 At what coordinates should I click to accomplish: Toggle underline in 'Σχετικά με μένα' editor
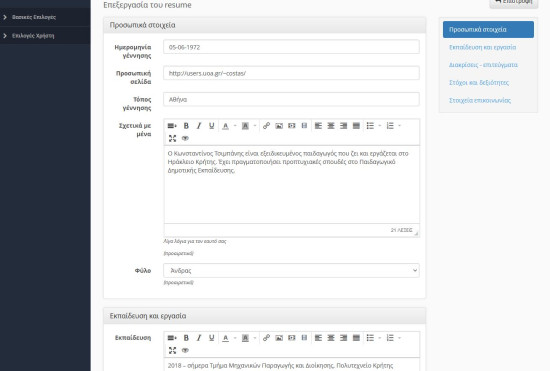212,126
